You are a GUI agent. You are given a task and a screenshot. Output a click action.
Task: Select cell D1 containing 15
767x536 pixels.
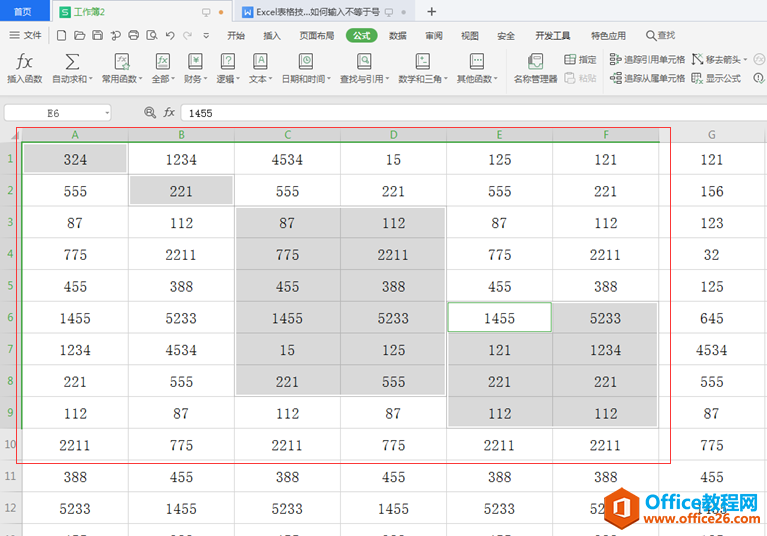(393, 159)
